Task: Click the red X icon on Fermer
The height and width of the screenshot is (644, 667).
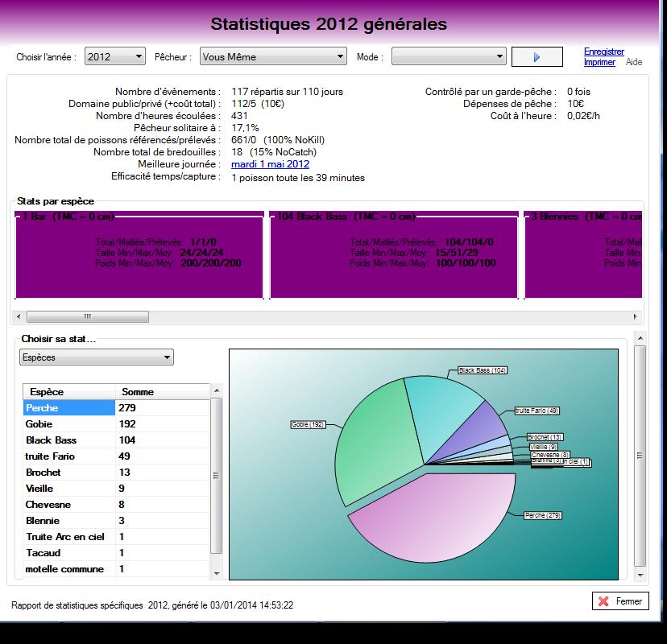Action: (x=603, y=601)
